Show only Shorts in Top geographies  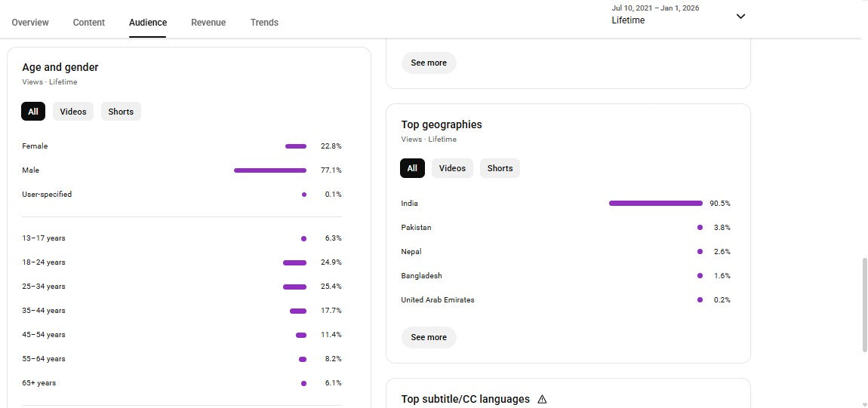pos(500,168)
